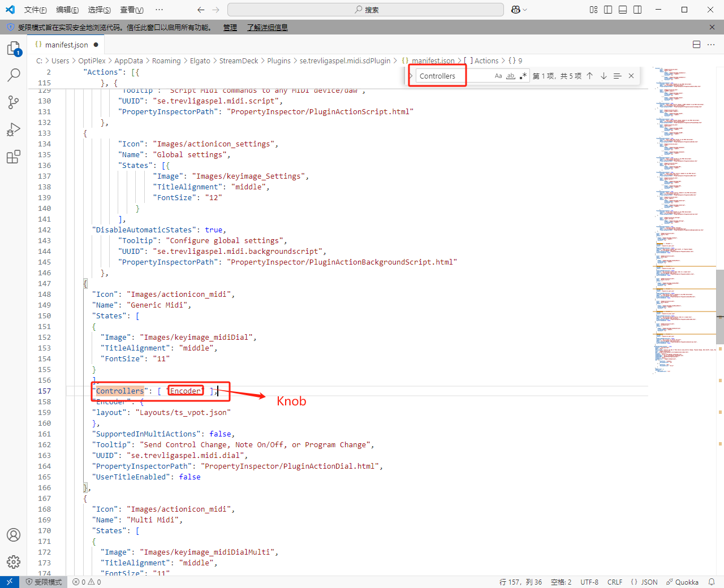The image size is (724, 588).
Task: Click the navigate back arrow
Action: [x=201, y=10]
